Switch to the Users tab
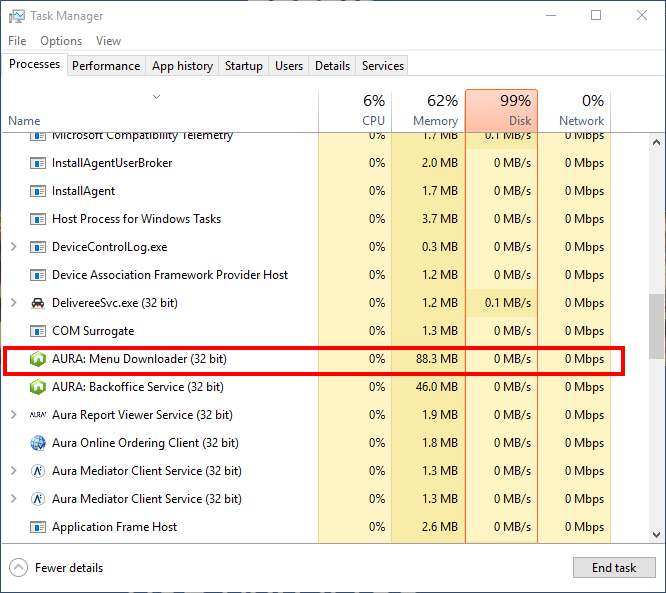The width and height of the screenshot is (666, 593). pos(289,66)
